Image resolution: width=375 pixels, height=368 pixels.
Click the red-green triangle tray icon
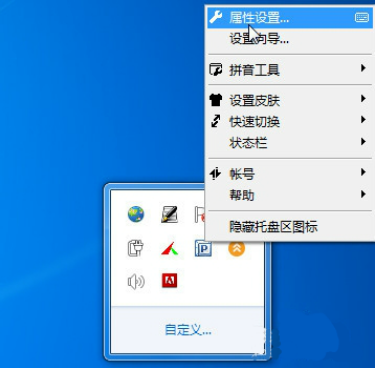point(169,249)
